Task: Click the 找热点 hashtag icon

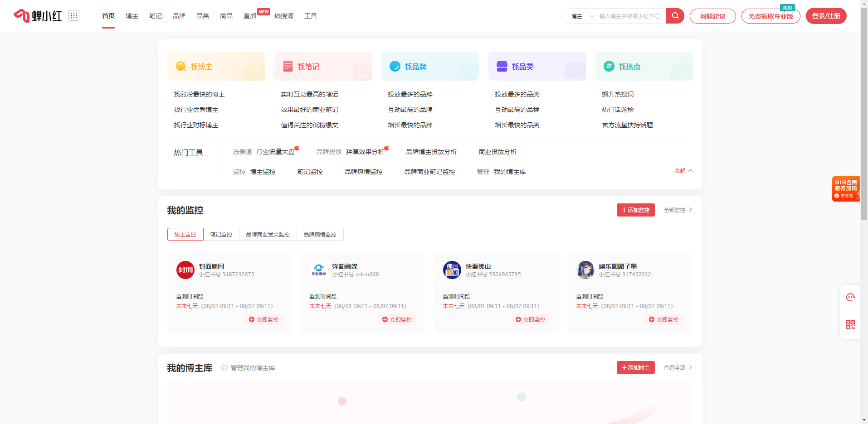Action: (608, 66)
